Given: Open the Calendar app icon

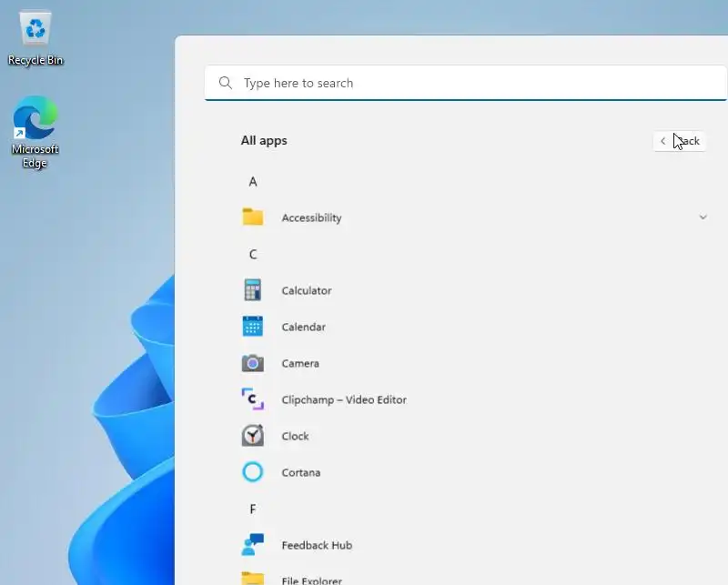Looking at the screenshot, I should [x=253, y=327].
